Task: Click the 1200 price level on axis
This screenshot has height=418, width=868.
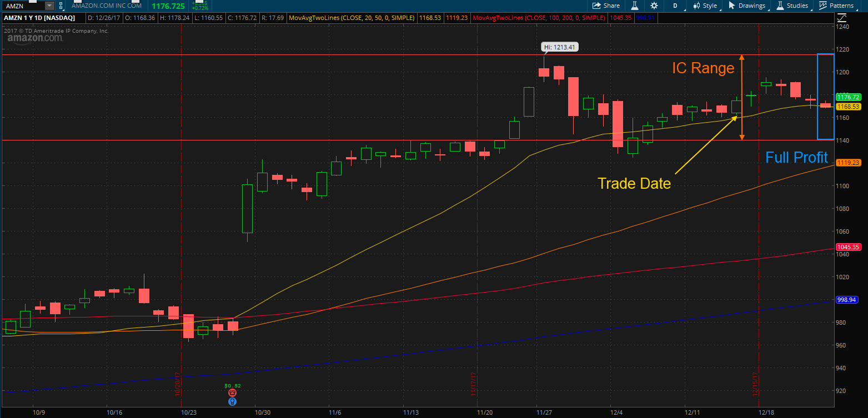Action: (843, 72)
